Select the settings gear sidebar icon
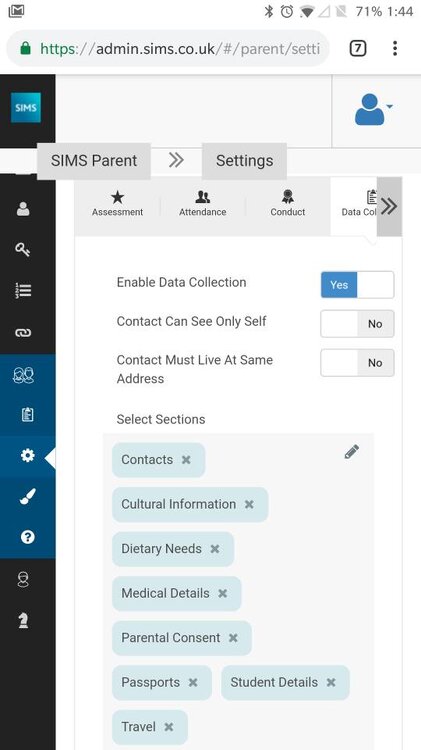Screen dimensions: 421x750 coord(27,456)
